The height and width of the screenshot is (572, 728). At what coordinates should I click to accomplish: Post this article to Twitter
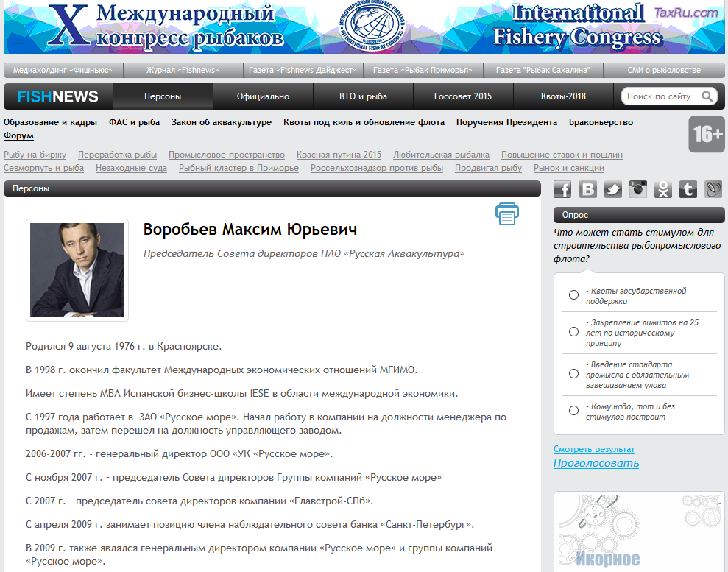click(612, 189)
